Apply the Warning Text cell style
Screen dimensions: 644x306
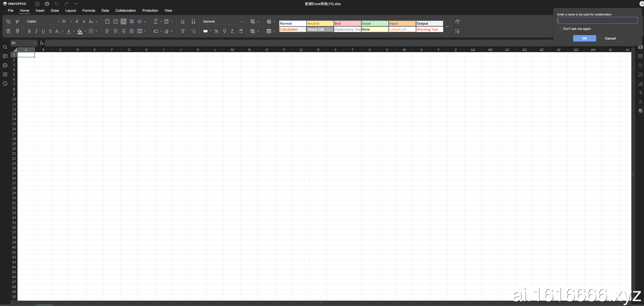[x=430, y=30]
